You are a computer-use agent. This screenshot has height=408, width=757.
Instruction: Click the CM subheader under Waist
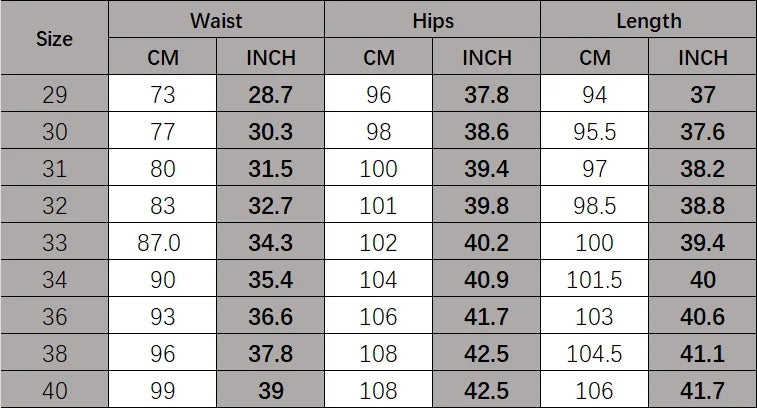pyautogui.click(x=162, y=58)
